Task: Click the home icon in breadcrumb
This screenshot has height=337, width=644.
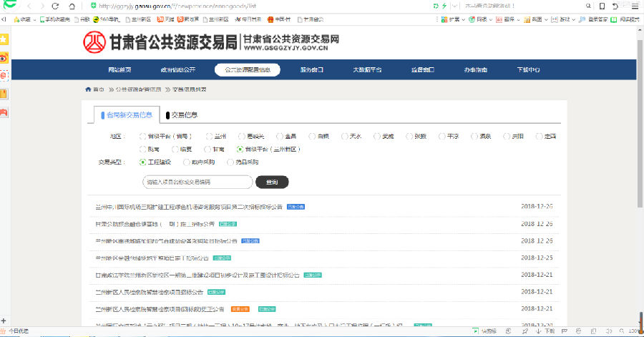Action: pyautogui.click(x=88, y=89)
